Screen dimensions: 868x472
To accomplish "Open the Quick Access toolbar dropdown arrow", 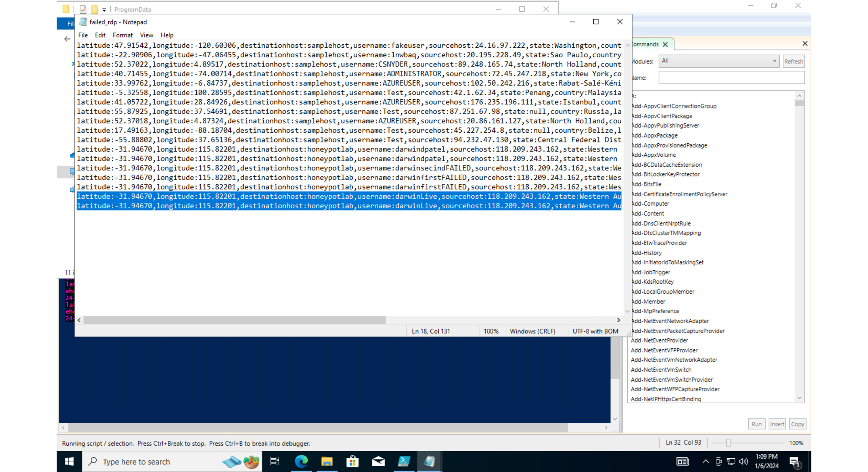I will coord(104,9).
